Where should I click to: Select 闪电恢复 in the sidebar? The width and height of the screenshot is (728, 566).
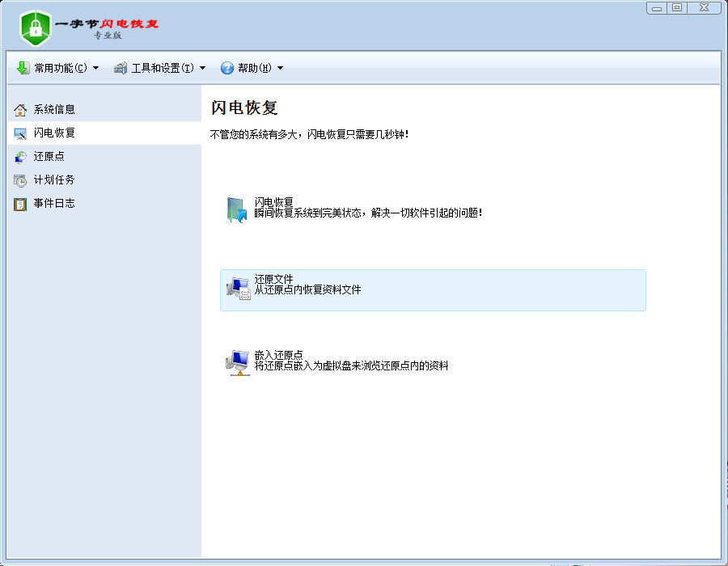[x=104, y=133]
